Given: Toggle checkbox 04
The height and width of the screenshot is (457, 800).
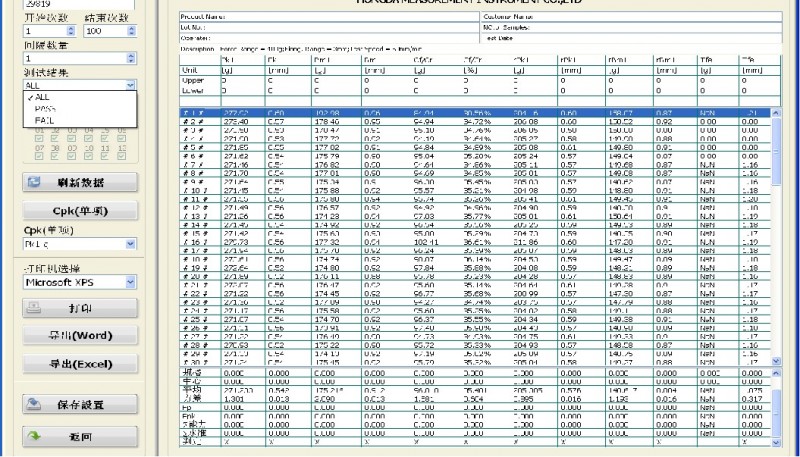Looking at the screenshot, I should (x=88, y=139).
